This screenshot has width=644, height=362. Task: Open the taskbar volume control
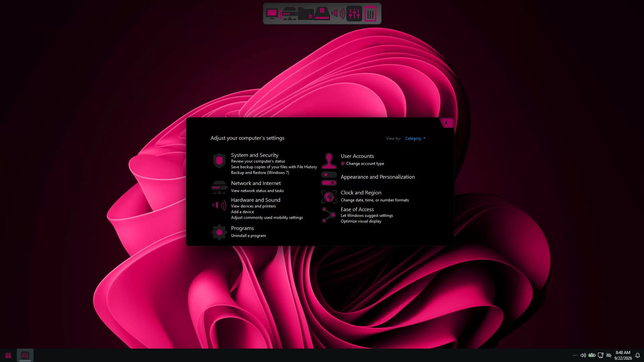[583, 355]
